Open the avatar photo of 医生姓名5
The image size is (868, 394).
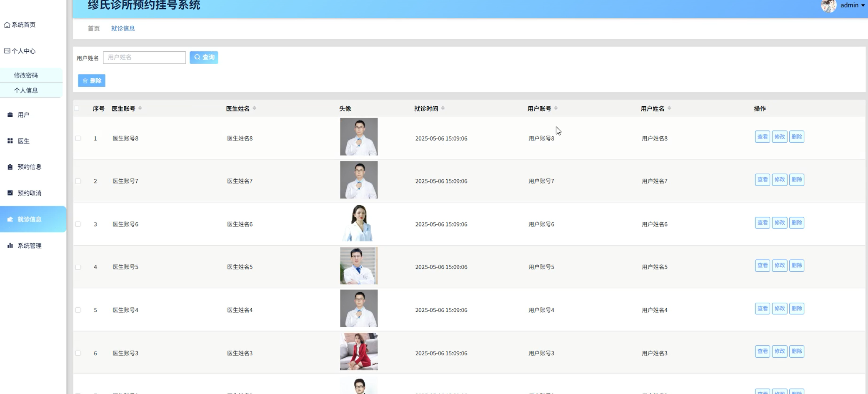tap(359, 266)
